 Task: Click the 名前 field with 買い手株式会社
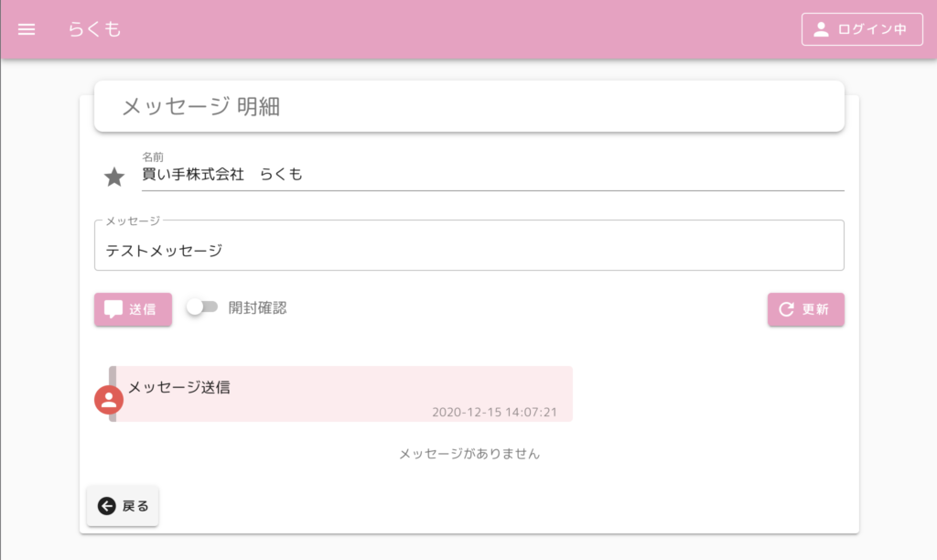pyautogui.click(x=492, y=174)
